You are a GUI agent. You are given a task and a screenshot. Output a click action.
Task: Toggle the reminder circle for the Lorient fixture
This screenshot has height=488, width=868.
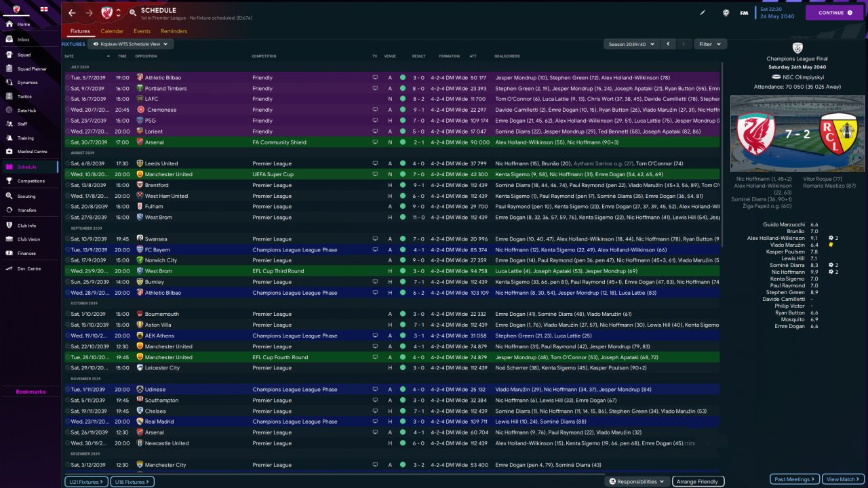(67, 131)
